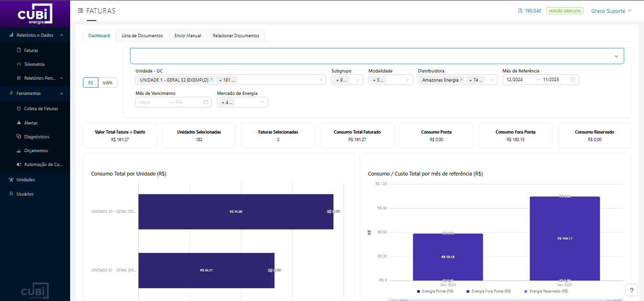Open Diagnósticos in the sidebar
Viewport: 644px width, 301px height.
point(36,137)
